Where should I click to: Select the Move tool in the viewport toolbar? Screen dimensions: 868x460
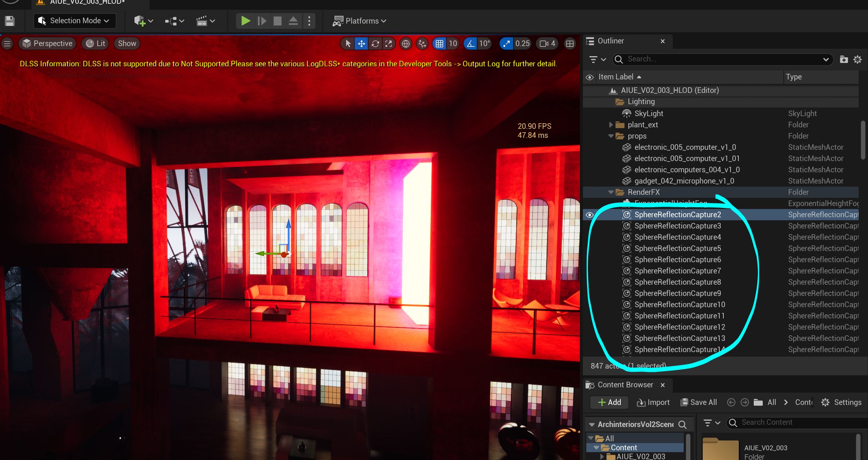pos(361,43)
